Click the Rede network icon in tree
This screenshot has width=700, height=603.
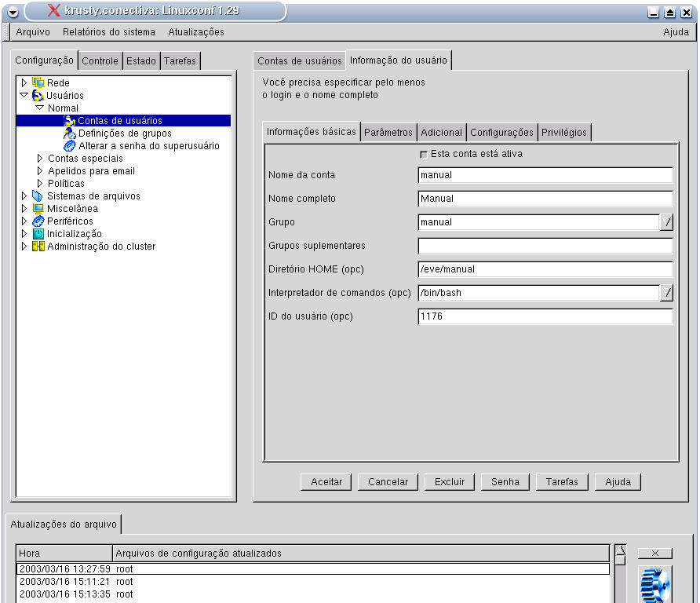(x=38, y=82)
